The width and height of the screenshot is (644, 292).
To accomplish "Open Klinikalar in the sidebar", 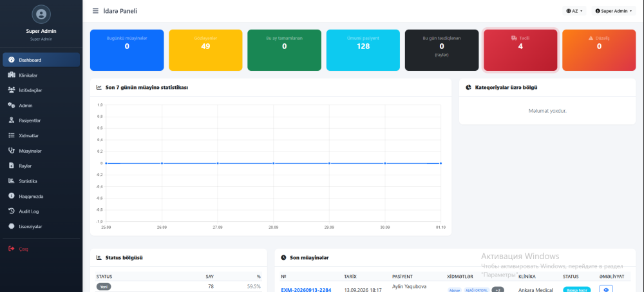I will [x=41, y=75].
